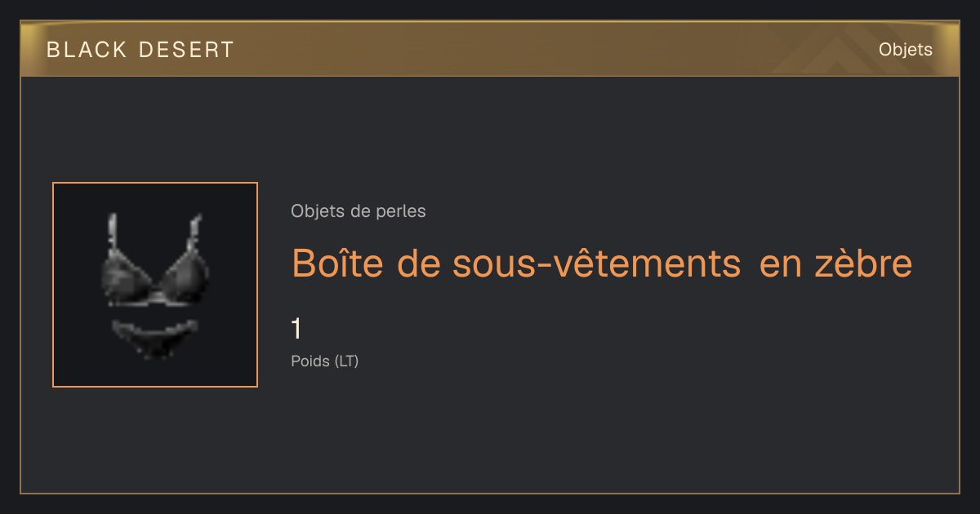Image resolution: width=980 pixels, height=514 pixels.
Task: Open the Objets de perles category
Action: coord(359,211)
